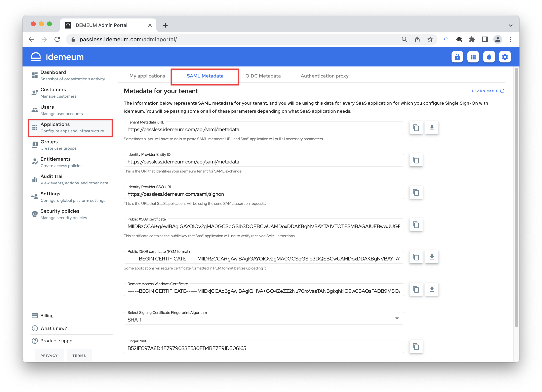
Task: Select the SAML Metadata tab
Action: coord(205,76)
